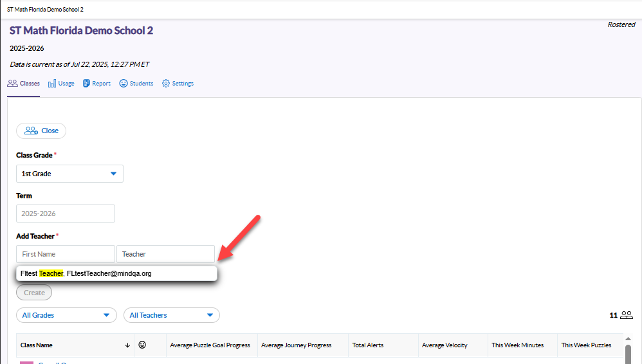
Task: Go to the Students tab
Action: click(136, 84)
